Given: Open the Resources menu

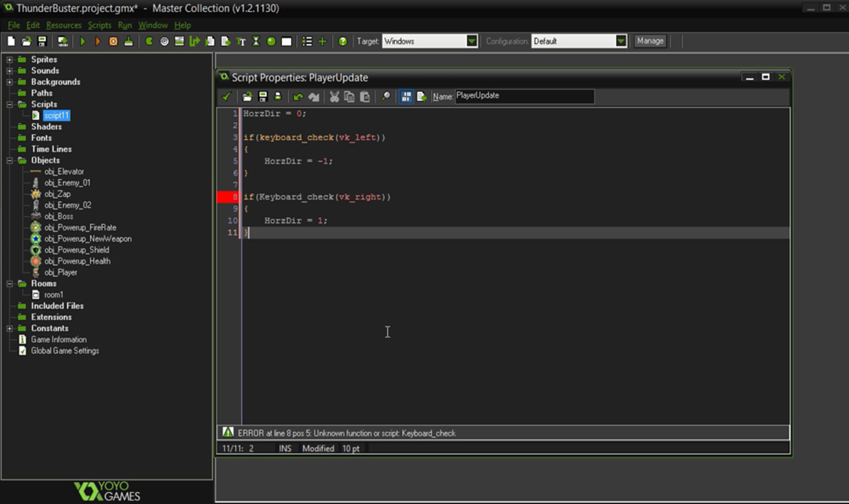Looking at the screenshot, I should pyautogui.click(x=63, y=25).
